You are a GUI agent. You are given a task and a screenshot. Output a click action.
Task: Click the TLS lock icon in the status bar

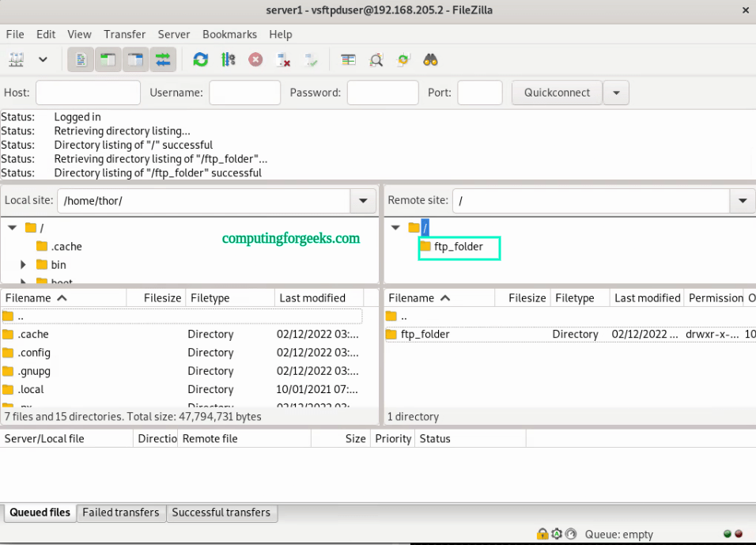542,534
